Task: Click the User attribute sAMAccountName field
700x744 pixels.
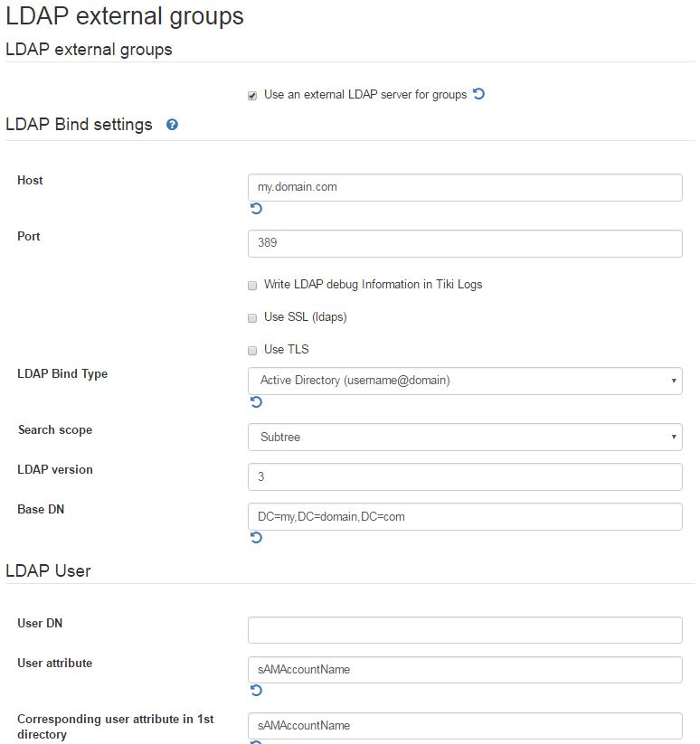Action: (x=465, y=670)
